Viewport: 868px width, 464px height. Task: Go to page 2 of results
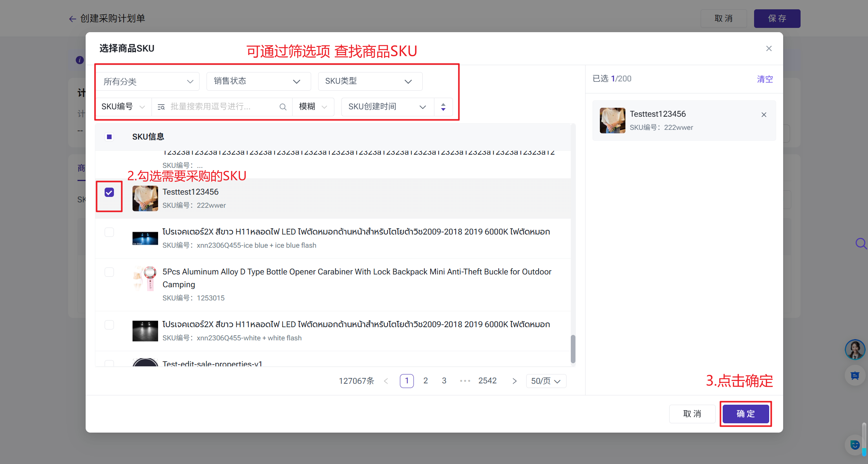tap(425, 381)
